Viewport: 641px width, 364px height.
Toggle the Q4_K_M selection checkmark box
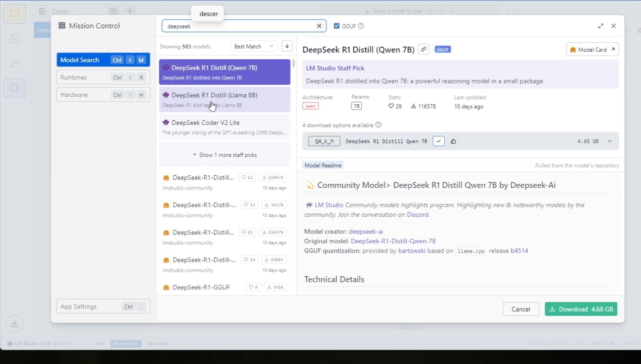pyautogui.click(x=439, y=141)
